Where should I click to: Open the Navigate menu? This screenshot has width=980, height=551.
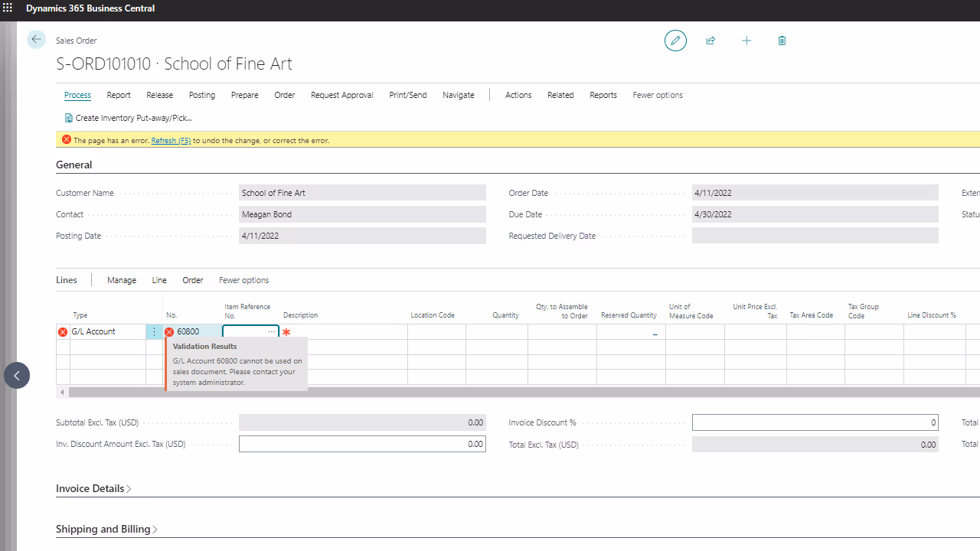point(459,95)
